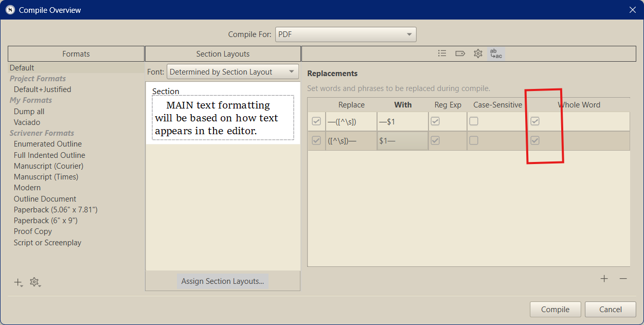Open the format actions gear menu
The height and width of the screenshot is (325, 644).
pos(35,282)
